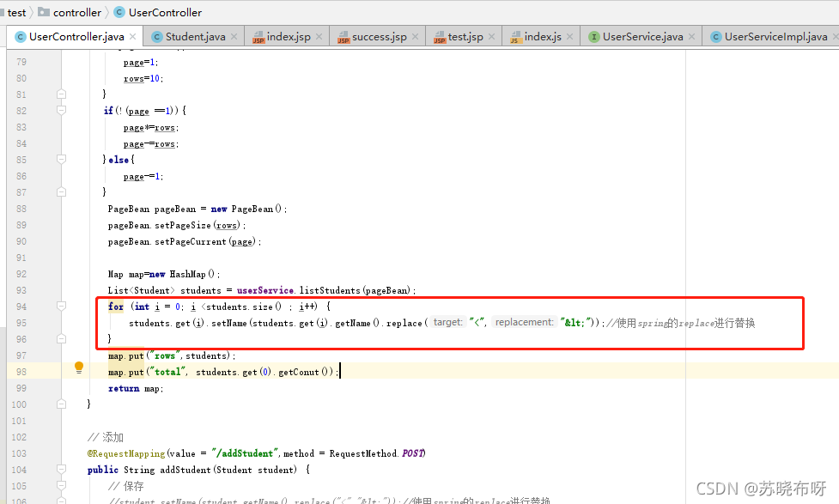Select the UserController breadcrumb item
839x504 pixels.
[158, 12]
